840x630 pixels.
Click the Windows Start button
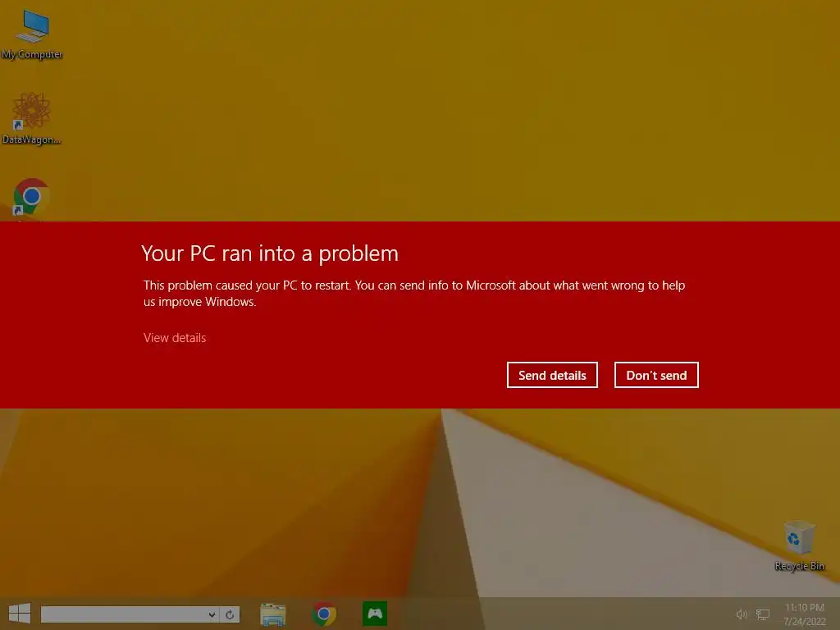(20, 614)
